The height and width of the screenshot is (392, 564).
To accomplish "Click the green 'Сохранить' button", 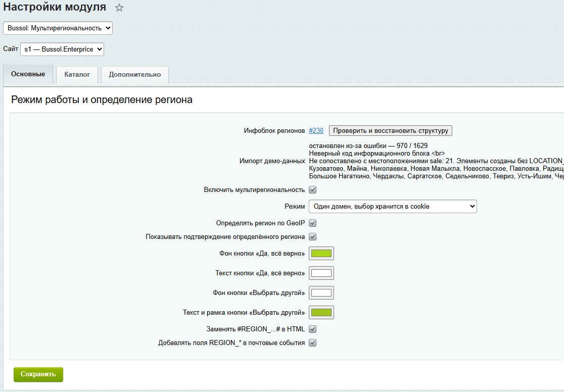I will [38, 374].
